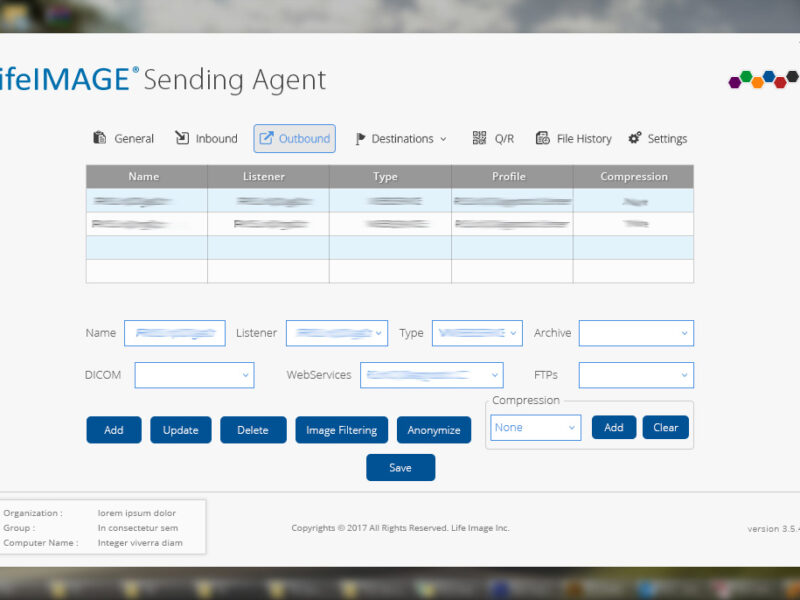Click Add in the Compression group
The height and width of the screenshot is (600, 800).
pyautogui.click(x=614, y=427)
